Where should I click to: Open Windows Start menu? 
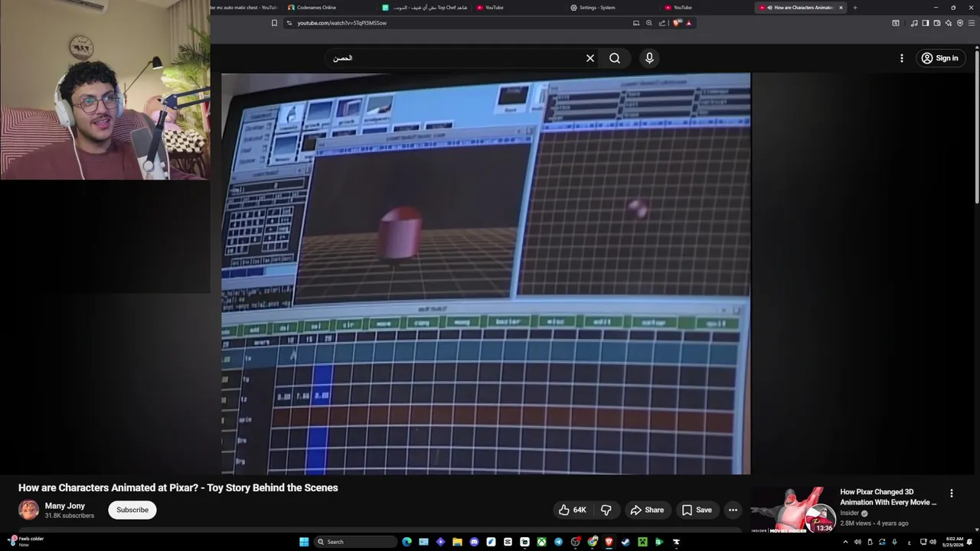pos(304,542)
